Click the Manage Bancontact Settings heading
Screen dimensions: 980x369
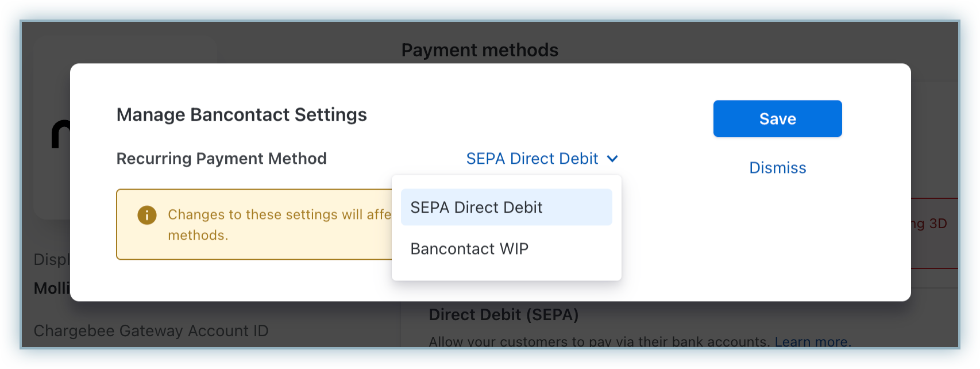coord(241,115)
